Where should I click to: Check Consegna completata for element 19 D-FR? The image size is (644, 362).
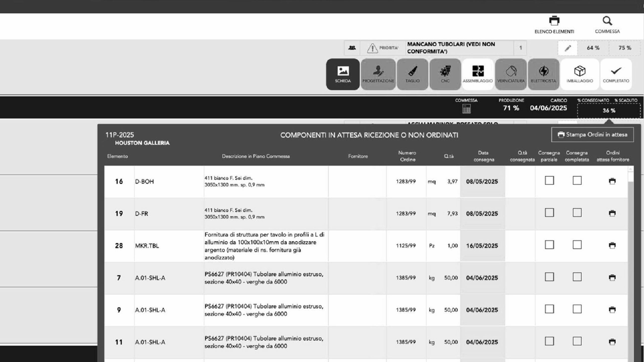(x=577, y=213)
